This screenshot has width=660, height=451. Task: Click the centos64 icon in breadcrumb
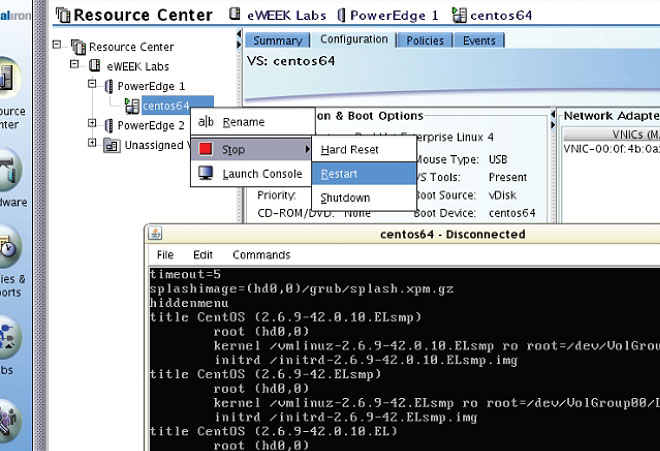click(x=461, y=14)
